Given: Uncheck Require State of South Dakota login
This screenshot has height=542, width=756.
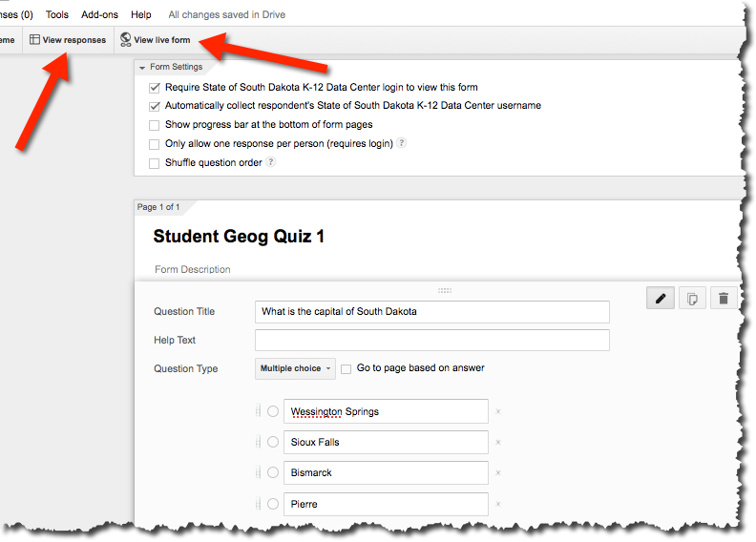Looking at the screenshot, I should point(155,88).
